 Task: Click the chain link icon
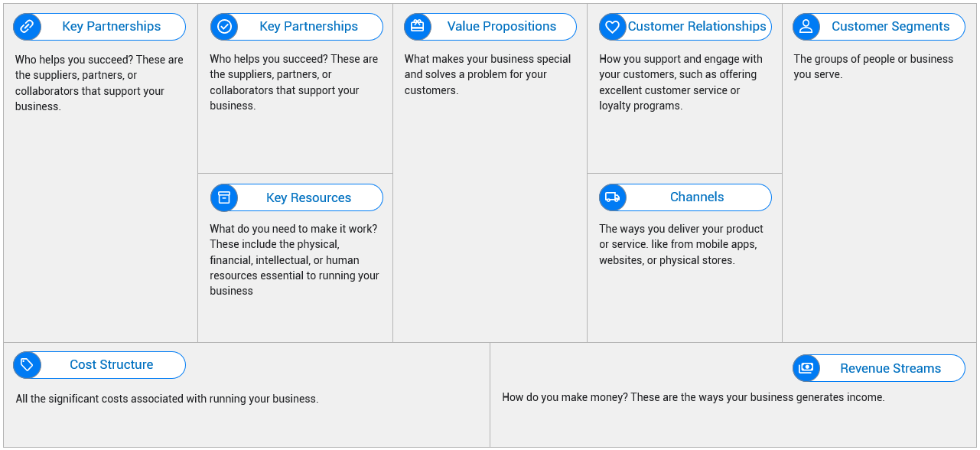coord(27,27)
